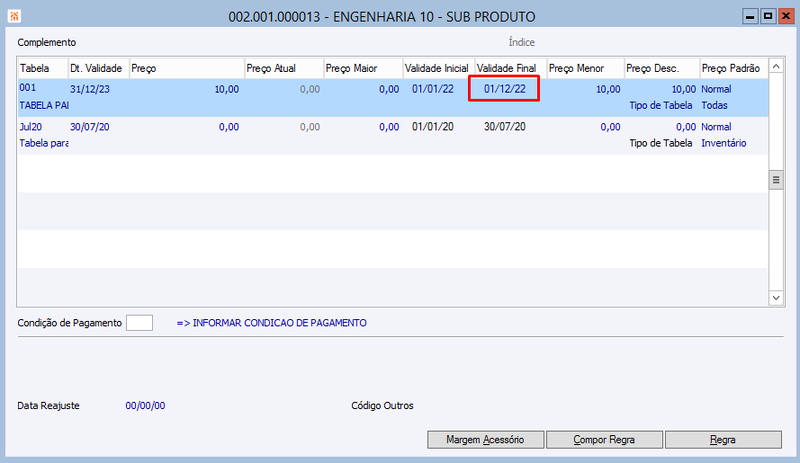Image resolution: width=800 pixels, height=463 pixels.
Task: Click the Data Reajuste value 00/00/00
Action: coord(145,406)
